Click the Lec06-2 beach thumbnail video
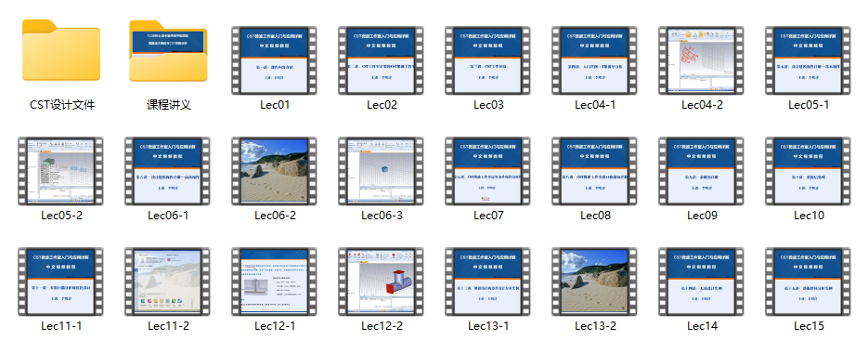Screen dimensions: 868x354 pyautogui.click(x=275, y=171)
